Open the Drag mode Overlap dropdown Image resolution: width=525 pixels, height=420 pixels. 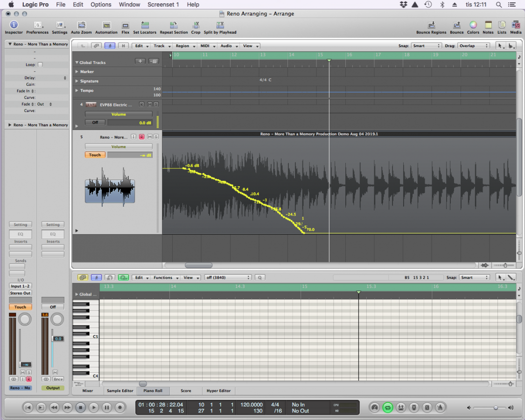pyautogui.click(x=474, y=46)
